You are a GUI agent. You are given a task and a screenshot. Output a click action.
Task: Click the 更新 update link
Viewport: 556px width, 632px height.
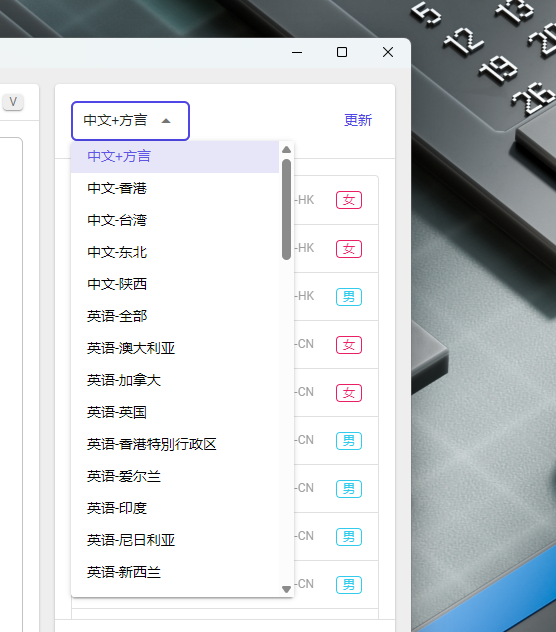[x=358, y=120]
